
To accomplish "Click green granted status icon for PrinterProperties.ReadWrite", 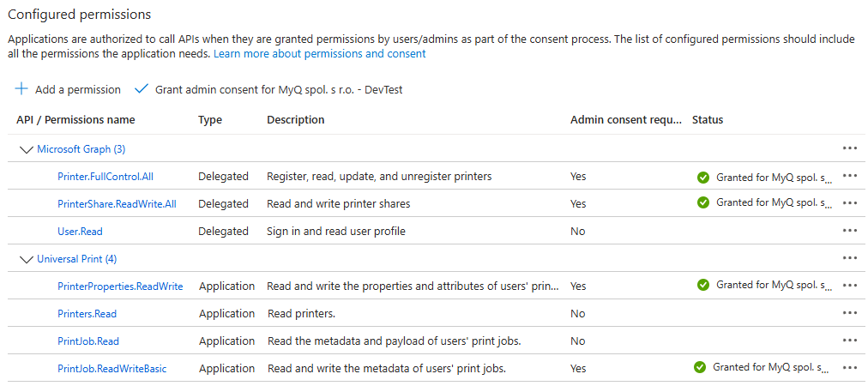I will 703,285.
